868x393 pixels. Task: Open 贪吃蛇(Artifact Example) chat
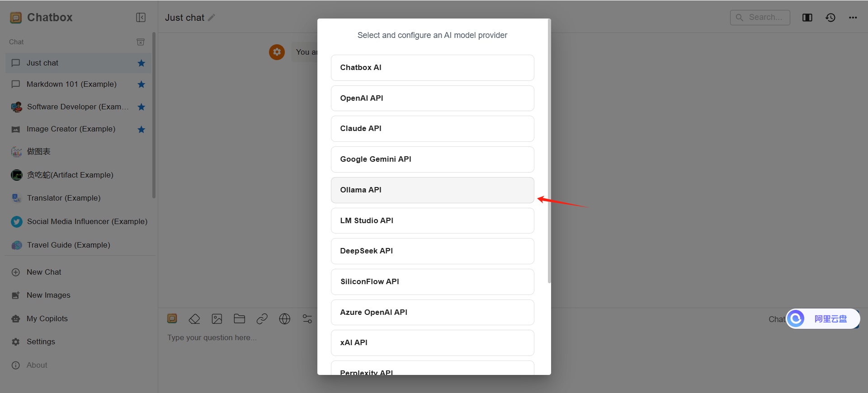click(78, 175)
